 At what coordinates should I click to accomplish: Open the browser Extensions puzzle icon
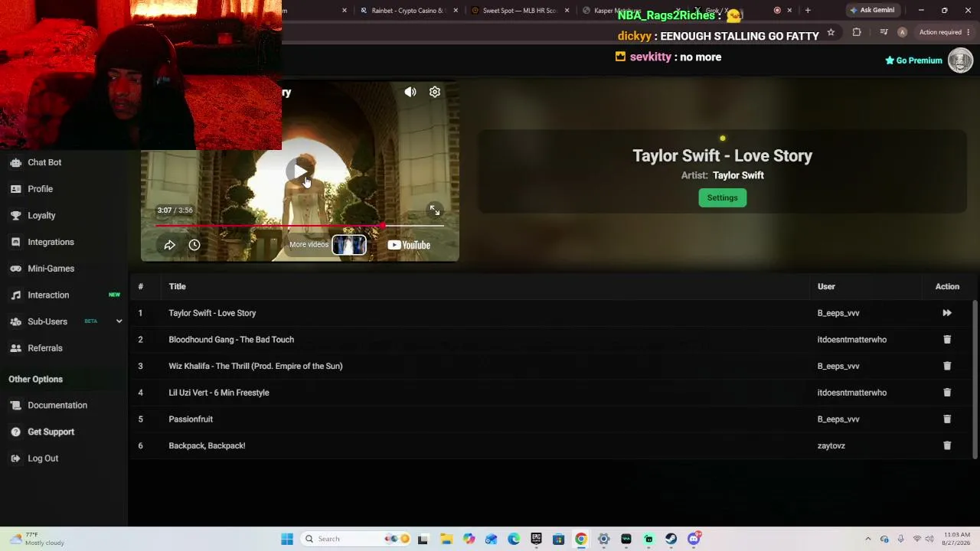point(857,32)
